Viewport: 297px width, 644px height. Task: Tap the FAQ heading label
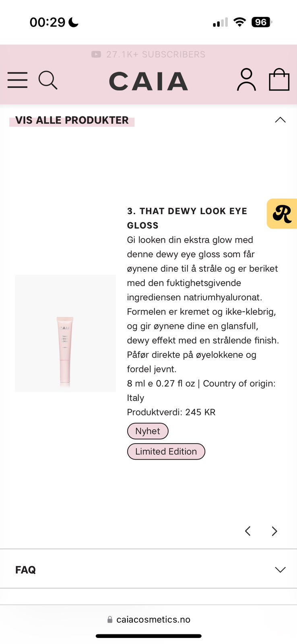(25, 570)
